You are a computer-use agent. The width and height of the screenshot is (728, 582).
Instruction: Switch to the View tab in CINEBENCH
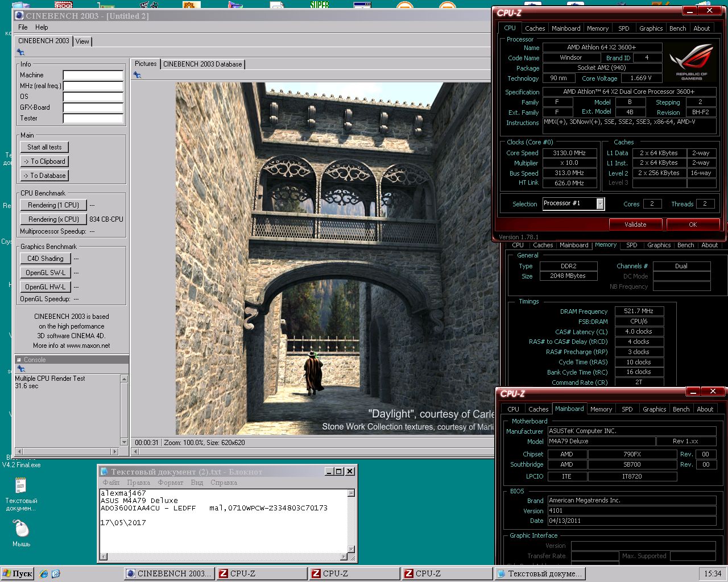82,41
